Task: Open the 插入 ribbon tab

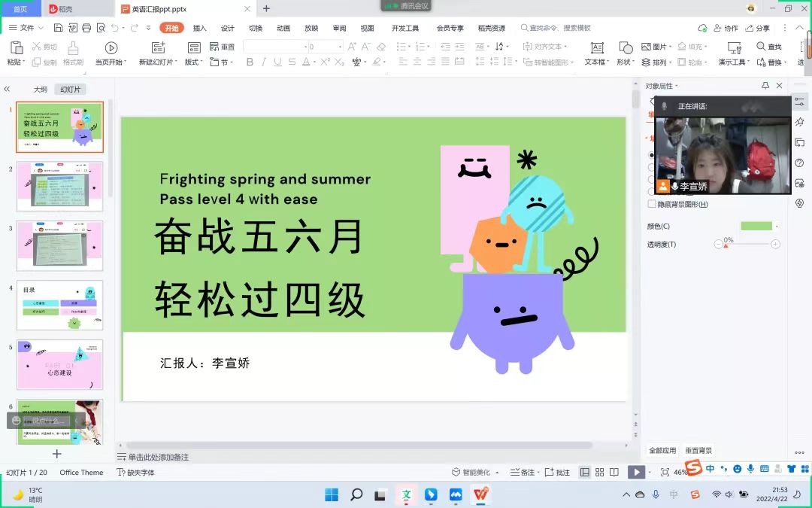Action: coord(199,28)
